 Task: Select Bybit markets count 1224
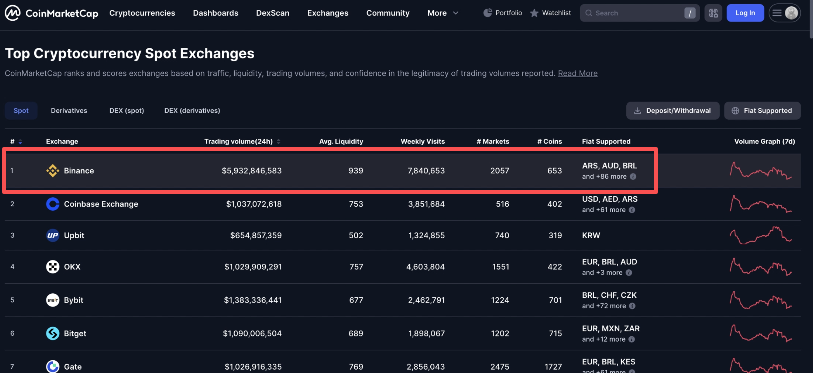(x=499, y=300)
